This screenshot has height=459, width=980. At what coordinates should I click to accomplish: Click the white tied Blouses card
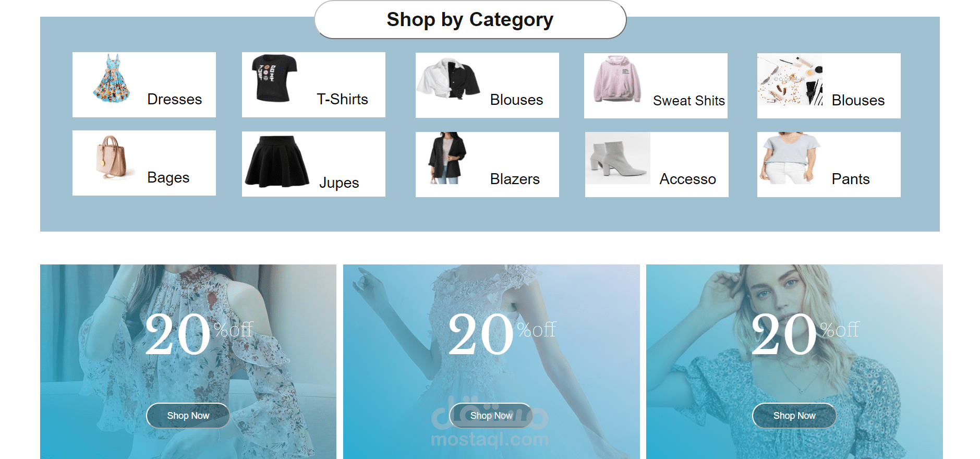point(487,85)
